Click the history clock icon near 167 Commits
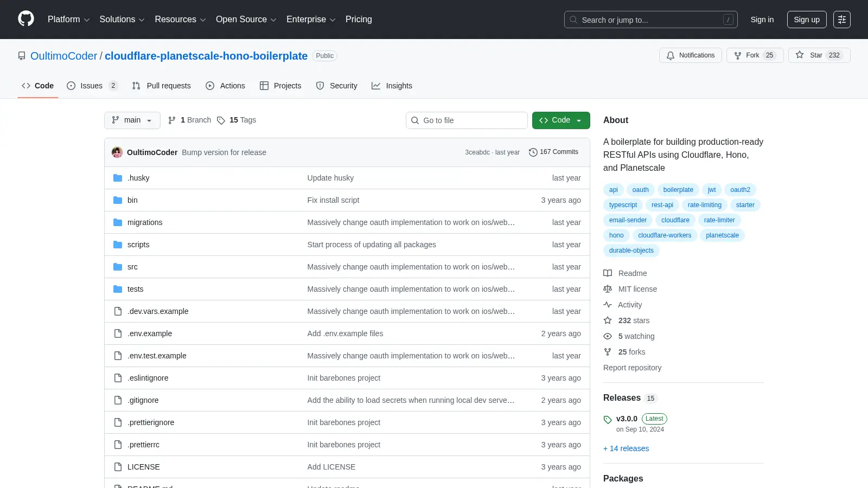This screenshot has height=488, width=868. (x=533, y=152)
